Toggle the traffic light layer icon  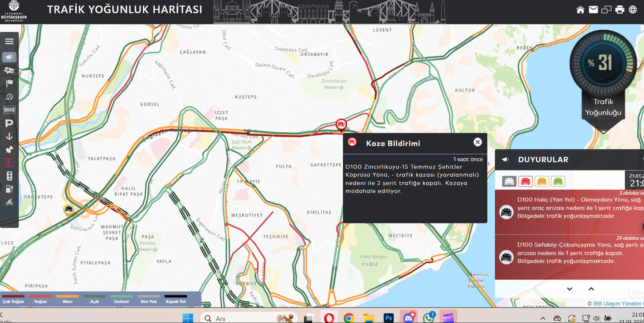tap(9, 176)
